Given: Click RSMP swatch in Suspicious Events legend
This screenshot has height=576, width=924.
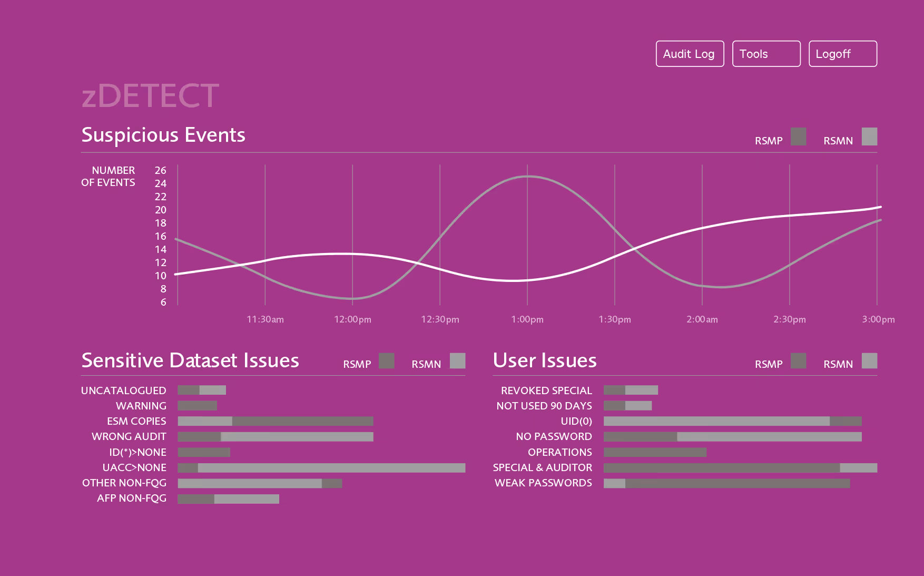Looking at the screenshot, I should coord(798,136).
